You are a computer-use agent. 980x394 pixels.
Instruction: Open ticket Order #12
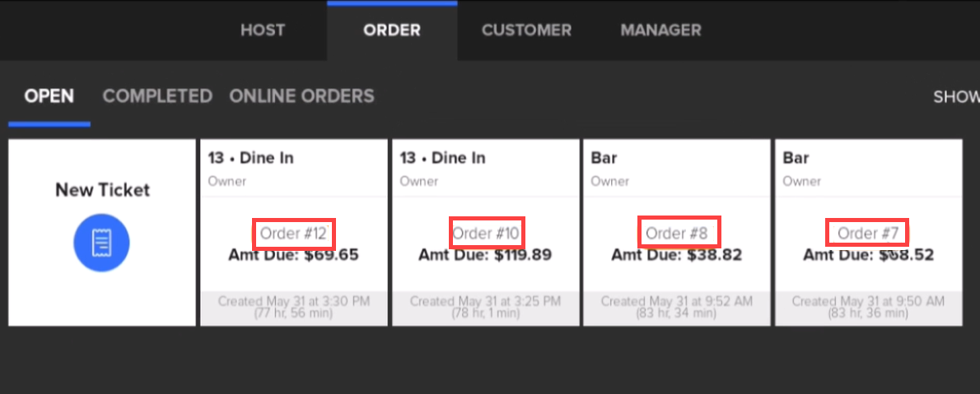[x=294, y=234]
